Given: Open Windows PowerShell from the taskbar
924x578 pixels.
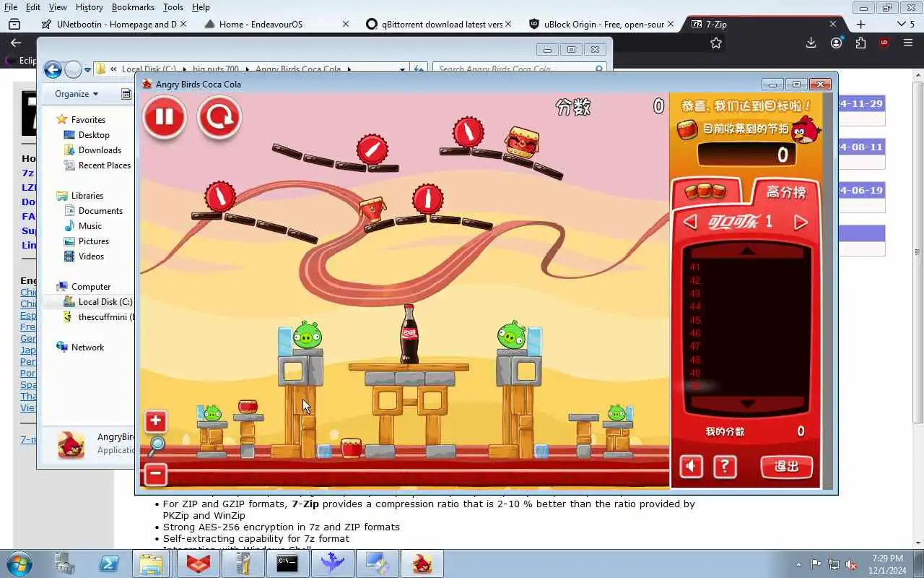Looking at the screenshot, I should [x=108, y=564].
